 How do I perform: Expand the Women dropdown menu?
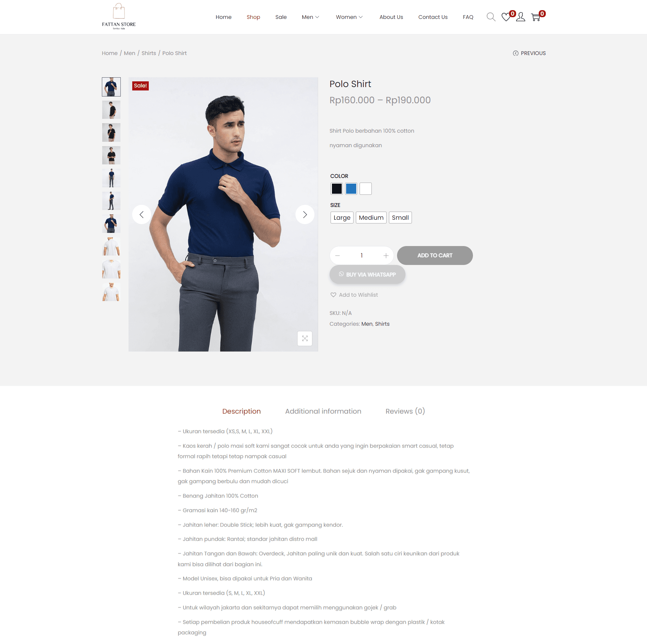(x=349, y=17)
